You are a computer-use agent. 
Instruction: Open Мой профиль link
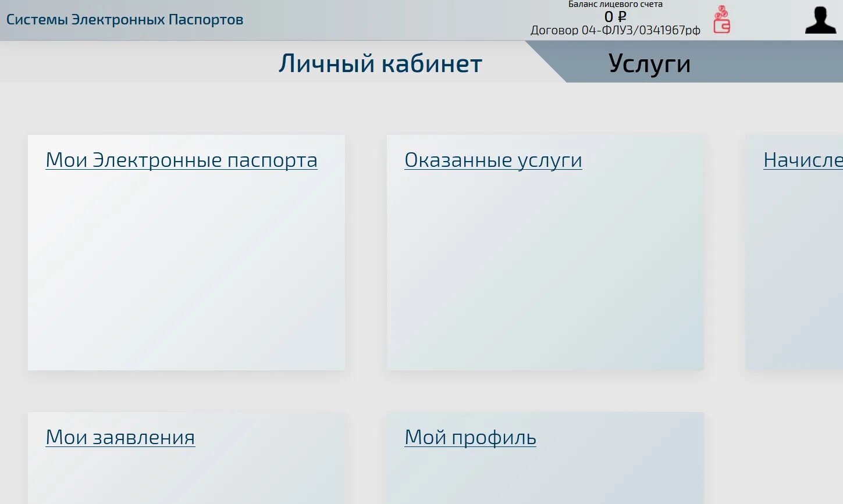coord(470,437)
